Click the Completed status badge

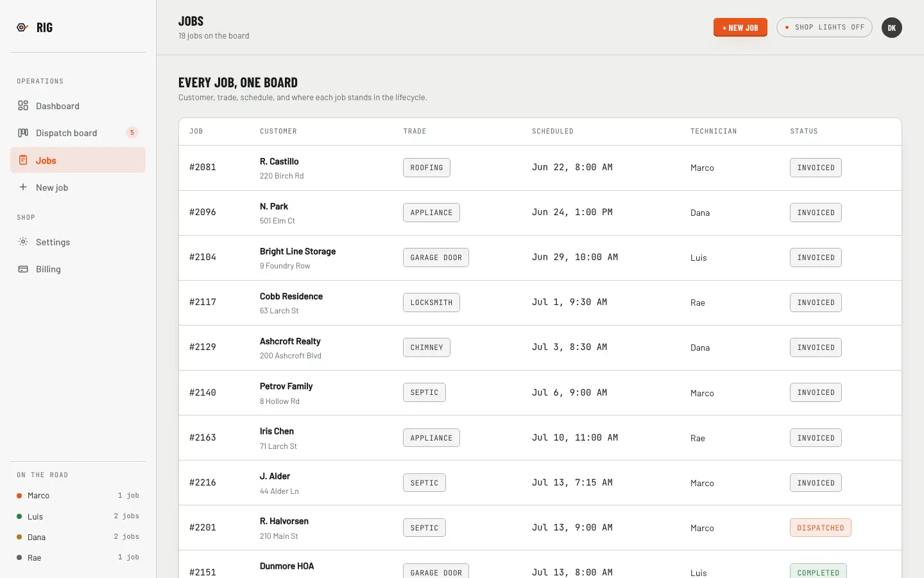point(818,571)
